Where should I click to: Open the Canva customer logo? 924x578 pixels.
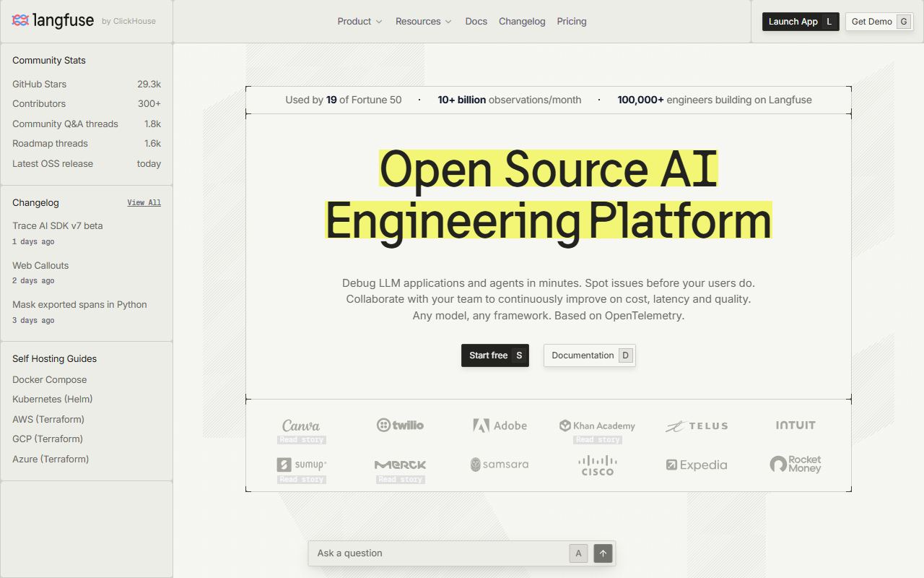301,426
